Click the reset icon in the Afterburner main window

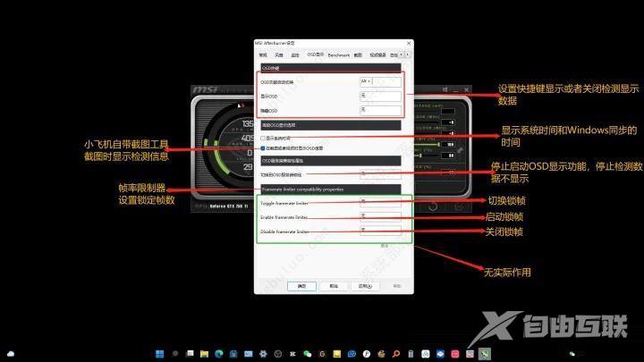[x=433, y=206]
